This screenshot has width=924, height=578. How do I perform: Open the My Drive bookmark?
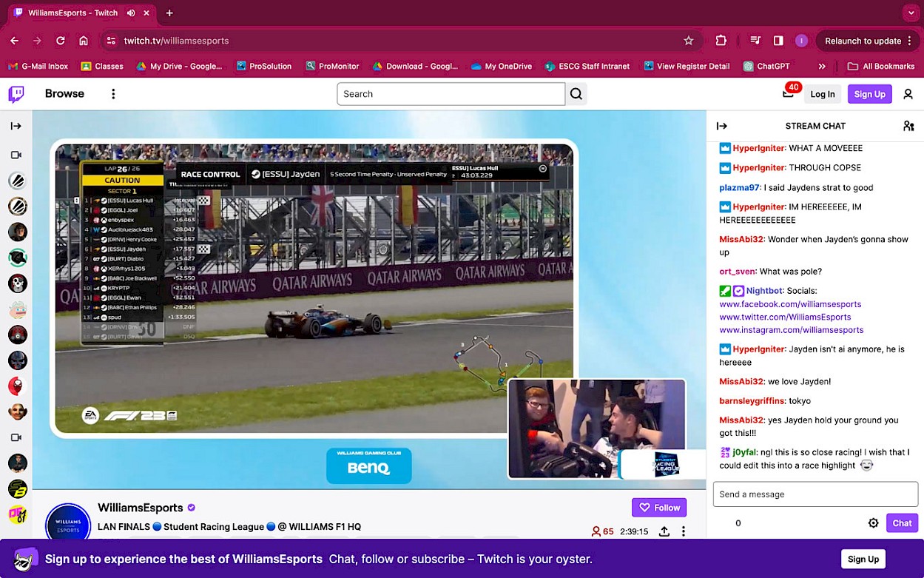tap(179, 66)
